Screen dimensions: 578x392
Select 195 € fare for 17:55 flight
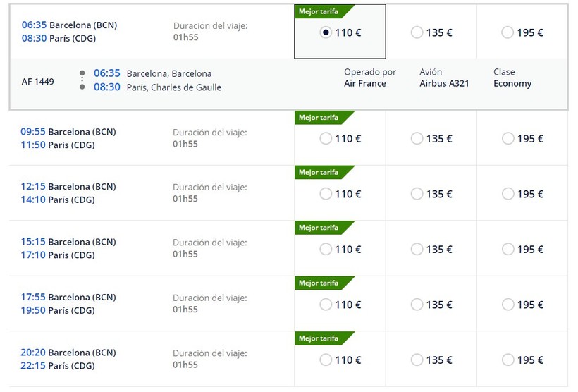[508, 305]
